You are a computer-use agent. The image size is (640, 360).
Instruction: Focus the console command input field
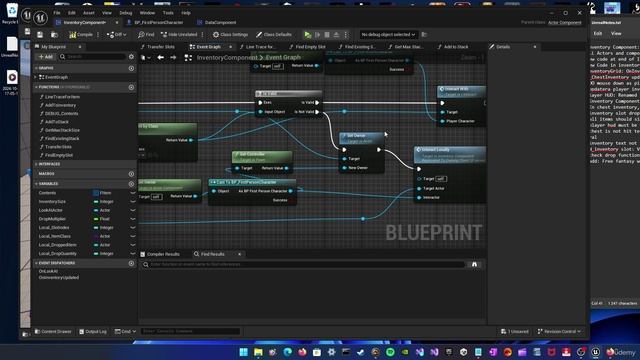coord(191,331)
